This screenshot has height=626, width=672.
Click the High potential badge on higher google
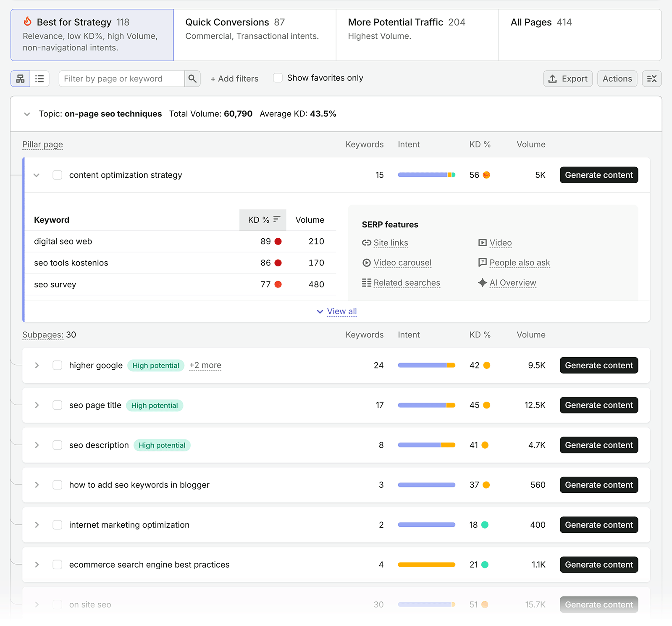(156, 365)
